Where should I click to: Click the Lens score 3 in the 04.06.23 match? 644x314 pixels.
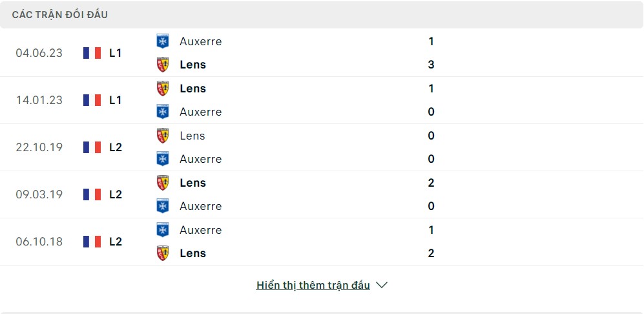point(431,65)
